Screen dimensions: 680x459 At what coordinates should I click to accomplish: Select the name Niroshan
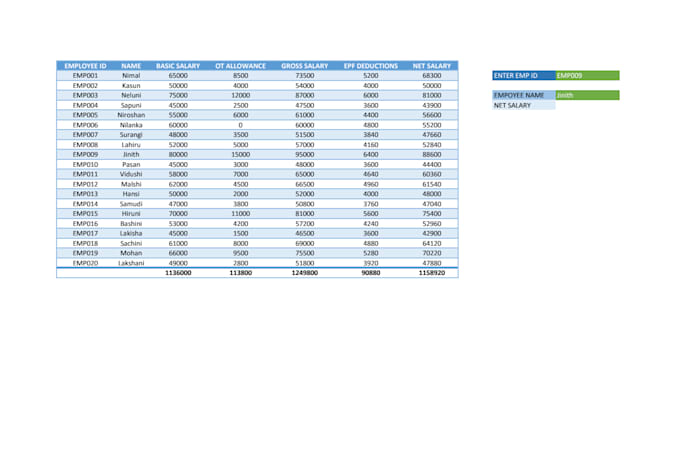pos(131,115)
